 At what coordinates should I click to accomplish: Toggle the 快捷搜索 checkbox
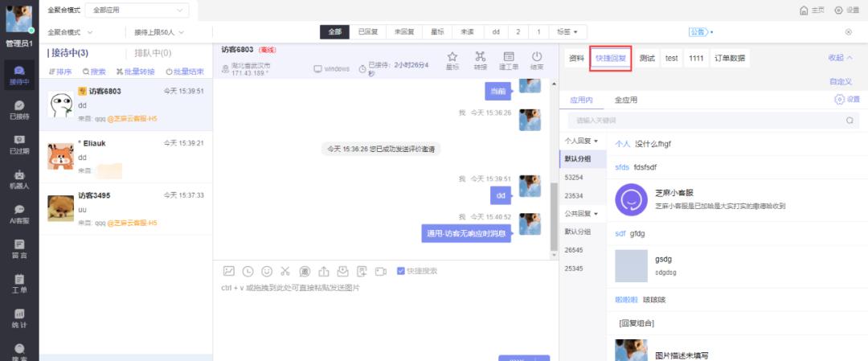(x=401, y=271)
